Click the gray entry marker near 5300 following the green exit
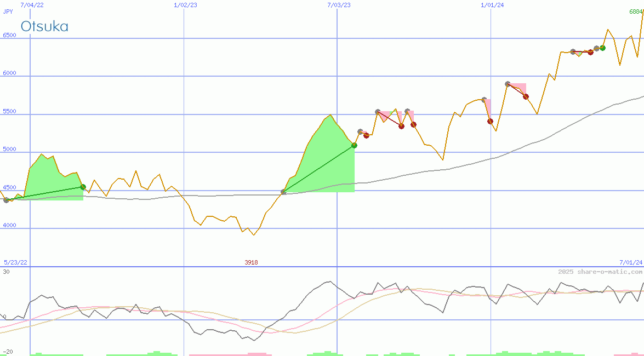The height and width of the screenshot is (356, 644). click(360, 132)
